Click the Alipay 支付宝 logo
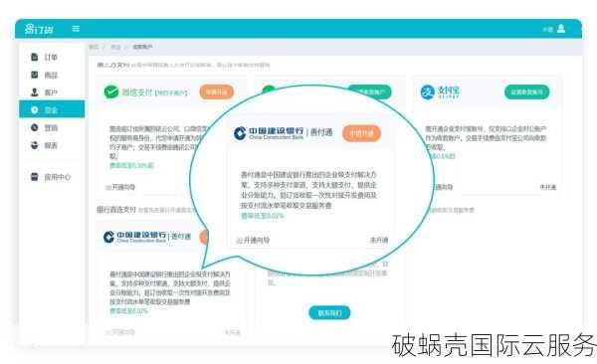597x364 pixels. pos(440,91)
